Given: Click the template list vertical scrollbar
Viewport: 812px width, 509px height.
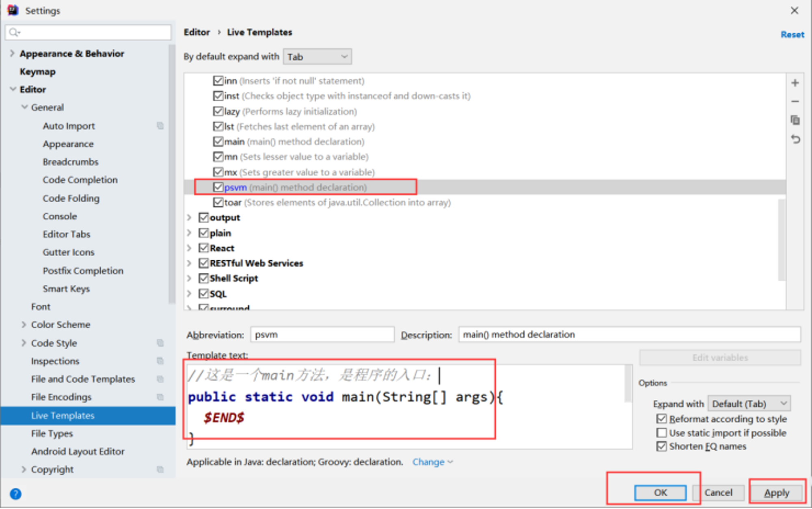Looking at the screenshot, I should tap(782, 239).
